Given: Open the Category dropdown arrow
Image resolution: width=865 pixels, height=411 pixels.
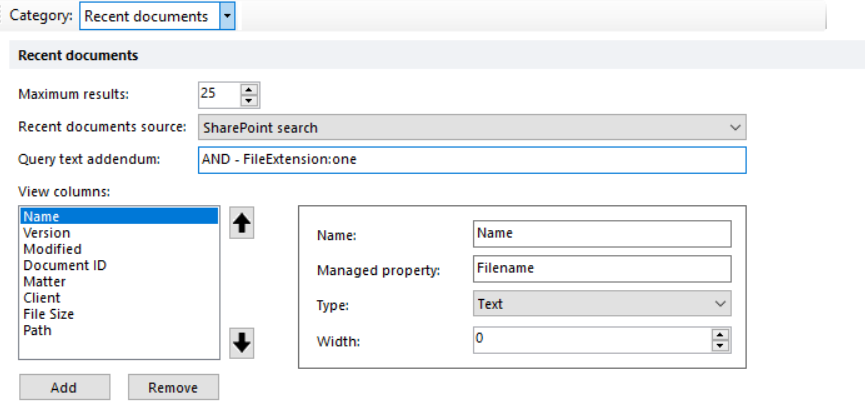Looking at the screenshot, I should tap(227, 16).
